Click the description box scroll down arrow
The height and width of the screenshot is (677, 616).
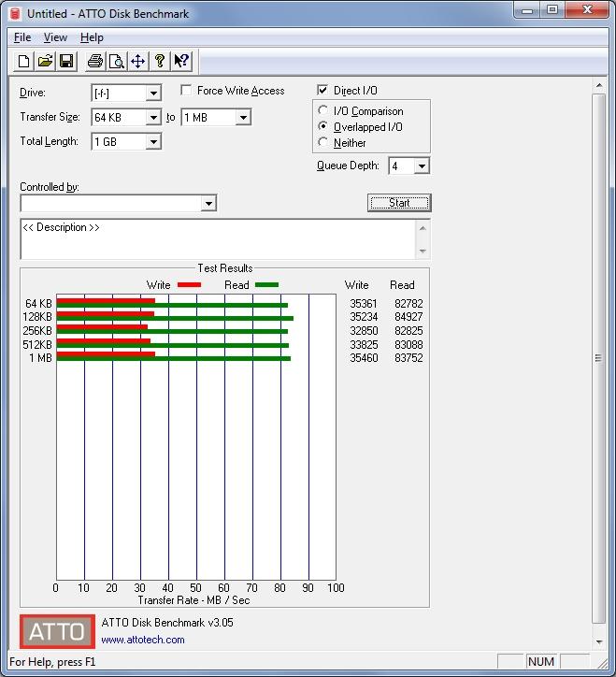(423, 251)
